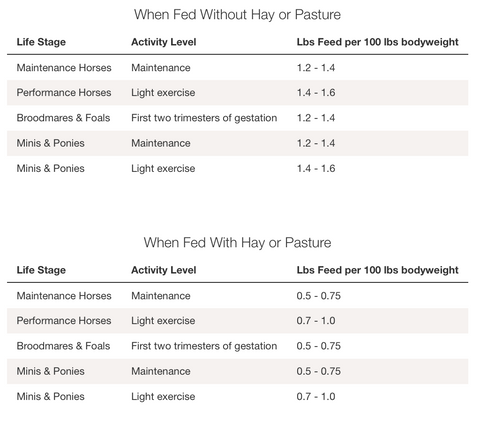Click 'Light exercise' for Performance Horses with hay
This screenshot has width=480, height=429.
[x=163, y=321]
